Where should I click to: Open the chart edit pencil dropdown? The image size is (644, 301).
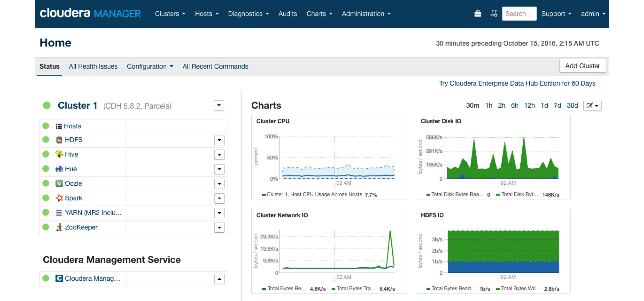(592, 106)
